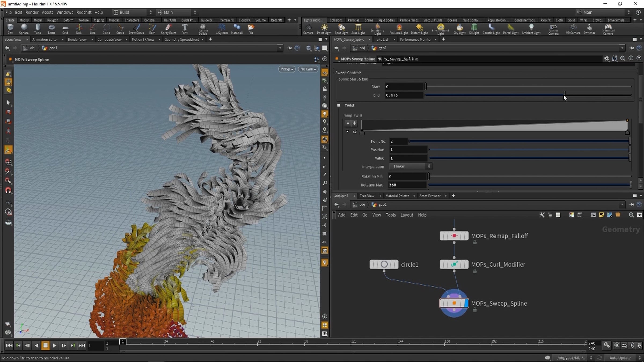This screenshot has width=644, height=362.
Task: Select the L-System shelf tool
Action: (x=222, y=29)
